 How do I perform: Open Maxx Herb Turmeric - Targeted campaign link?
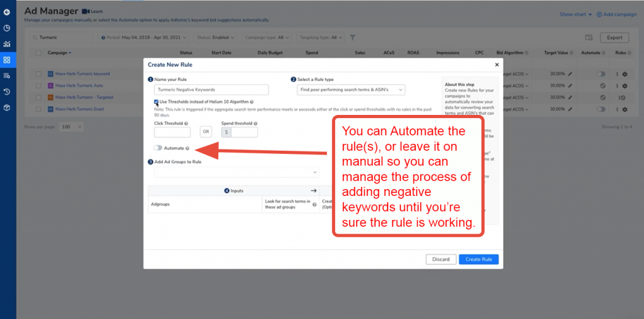pyautogui.click(x=84, y=97)
